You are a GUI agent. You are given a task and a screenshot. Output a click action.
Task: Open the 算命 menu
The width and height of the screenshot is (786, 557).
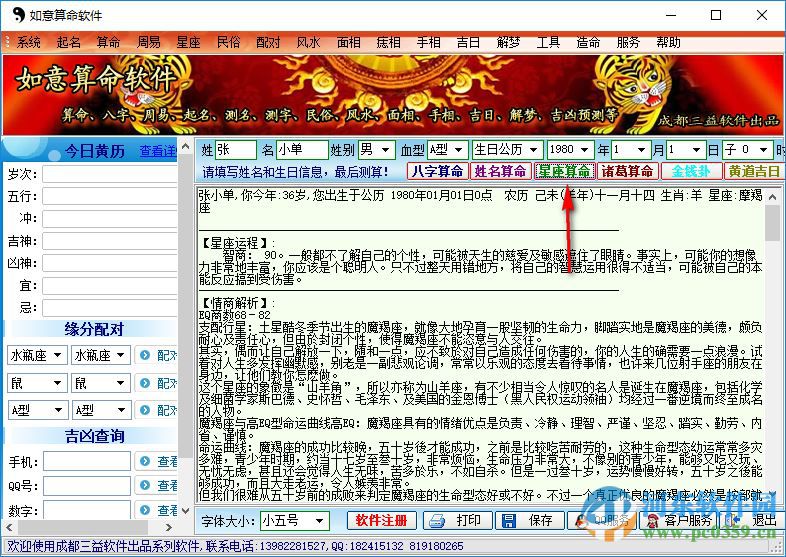108,43
